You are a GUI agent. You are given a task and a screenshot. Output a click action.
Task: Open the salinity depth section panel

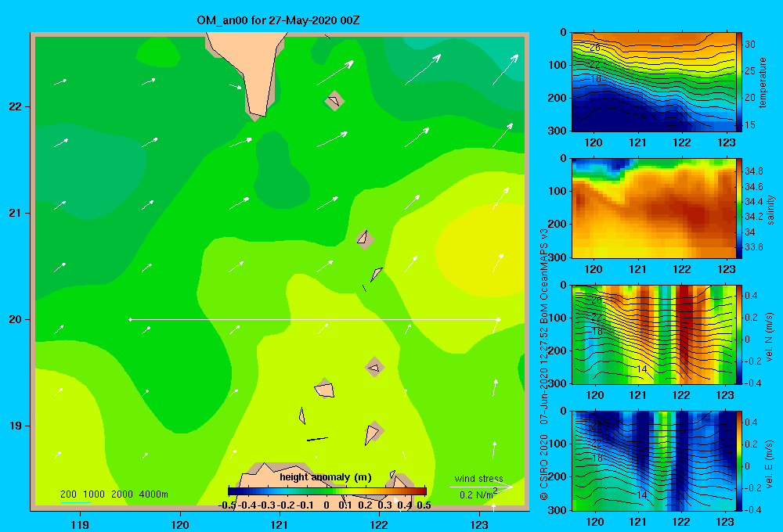654,208
